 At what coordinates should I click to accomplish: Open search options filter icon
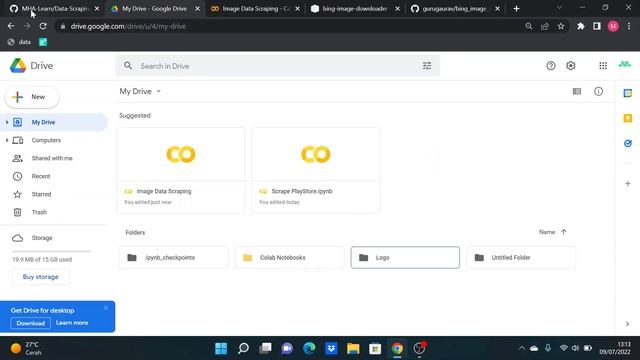click(427, 66)
